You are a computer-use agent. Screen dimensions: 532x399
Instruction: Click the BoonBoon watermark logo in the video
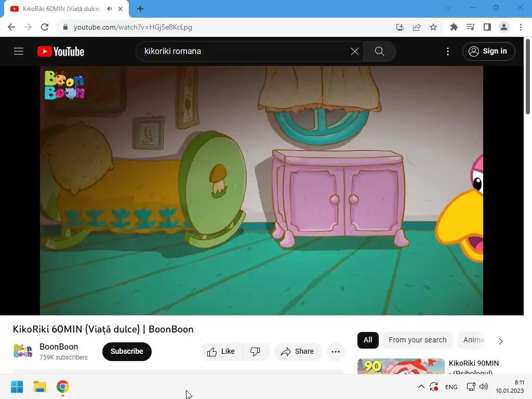click(x=64, y=85)
